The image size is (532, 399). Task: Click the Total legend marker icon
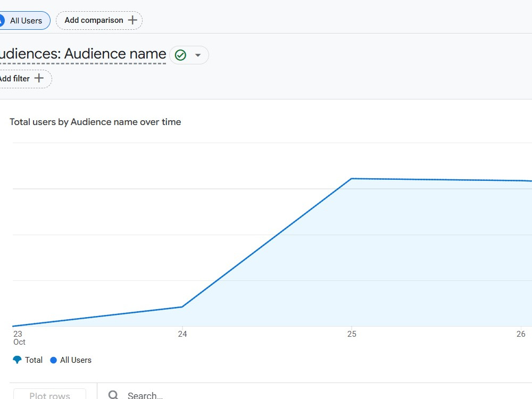(17, 360)
